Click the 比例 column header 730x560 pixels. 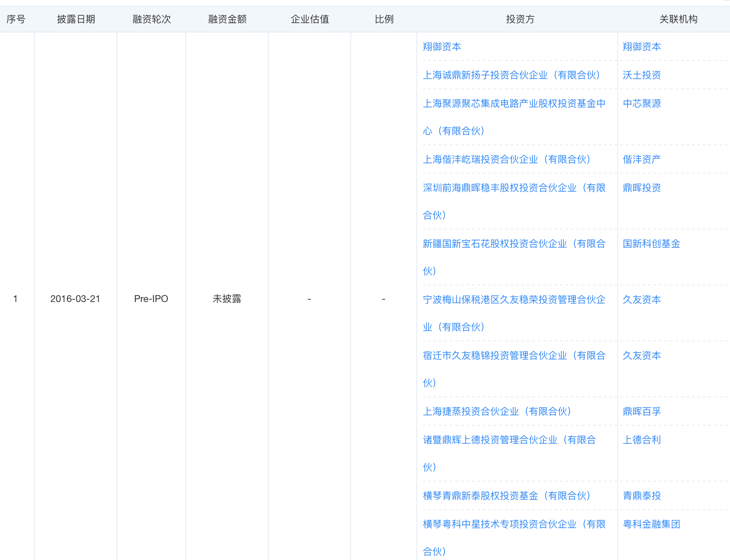(384, 19)
